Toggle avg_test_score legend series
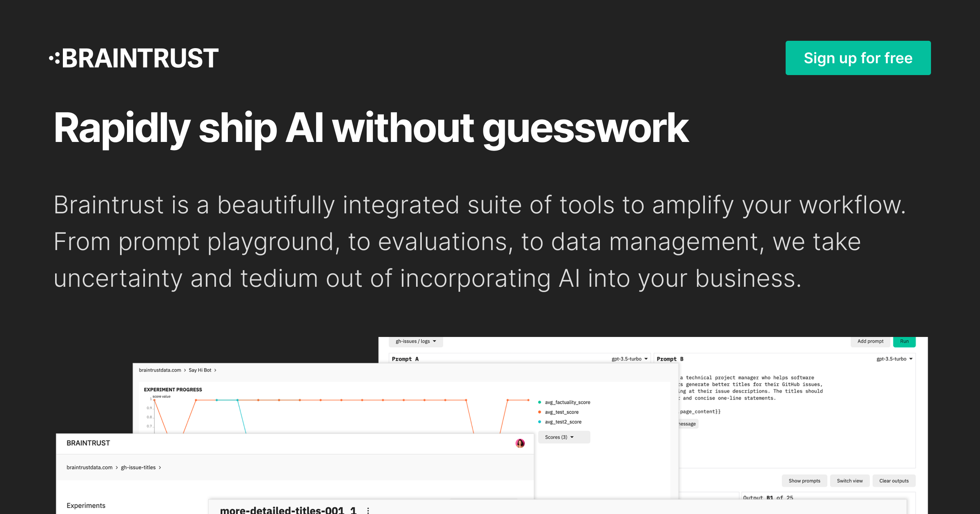The image size is (980, 514). (561, 412)
